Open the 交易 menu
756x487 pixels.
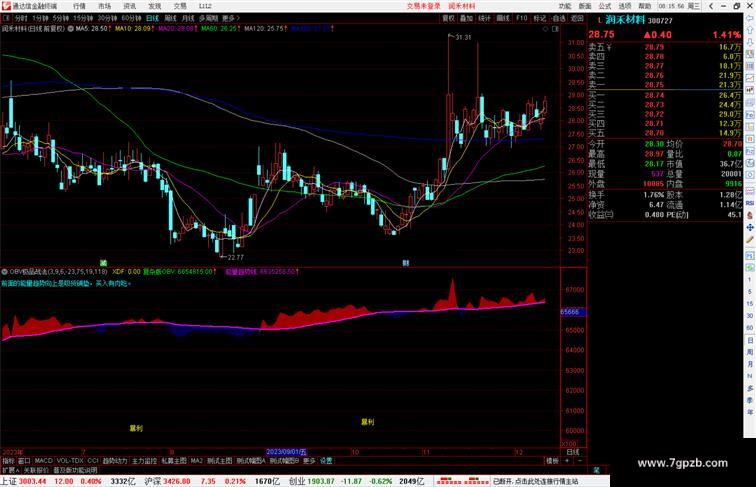coord(180,6)
